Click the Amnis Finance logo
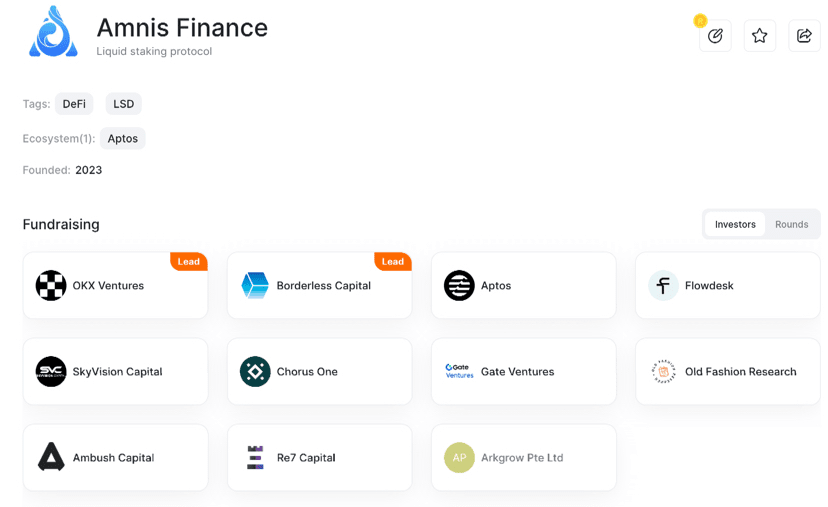The height and width of the screenshot is (507, 828). click(x=53, y=32)
